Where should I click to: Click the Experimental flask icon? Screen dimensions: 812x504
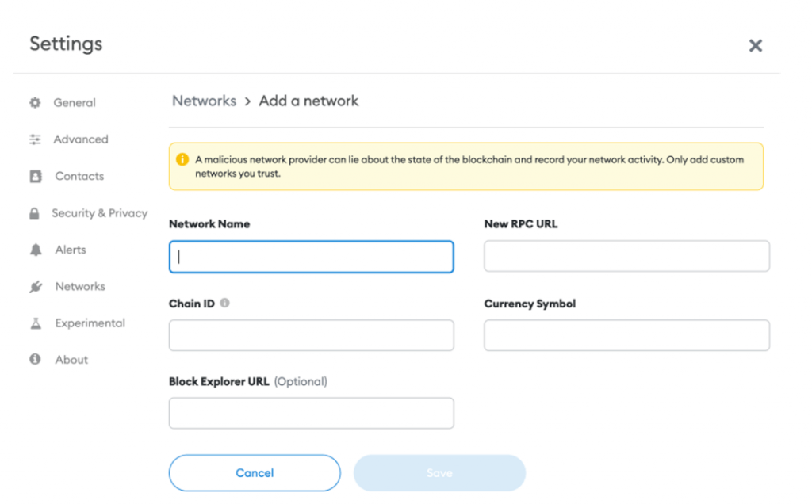pyautogui.click(x=35, y=323)
